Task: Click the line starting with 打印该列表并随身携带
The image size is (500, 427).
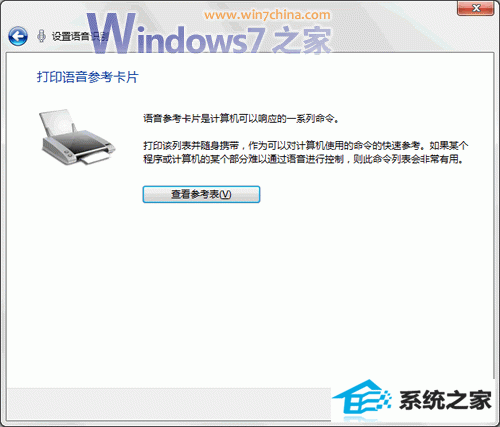Action: click(306, 146)
